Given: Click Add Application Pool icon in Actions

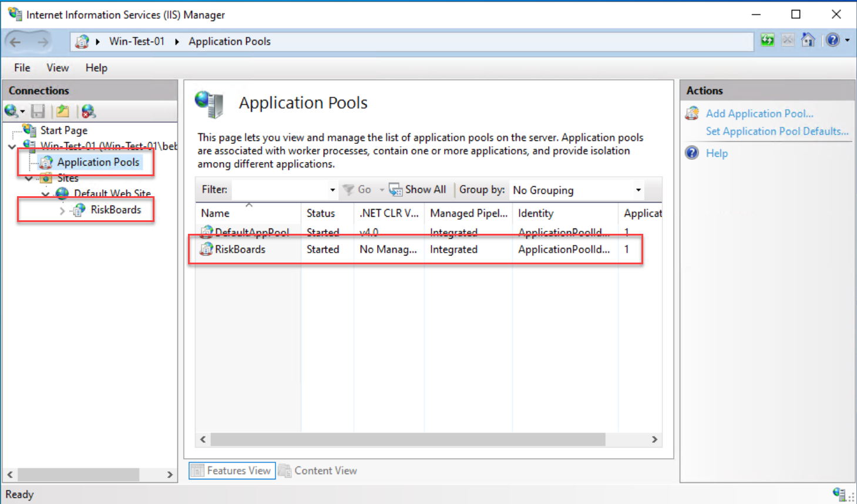Looking at the screenshot, I should point(693,113).
